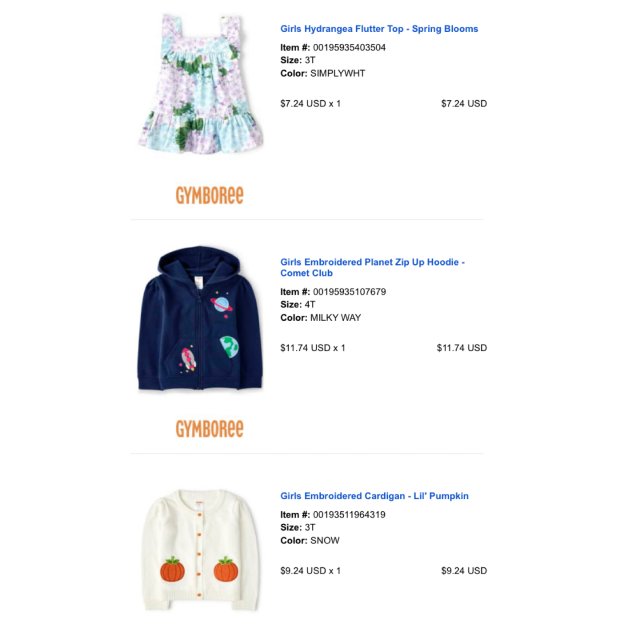Click the Gymboree logo under hoodie
Image resolution: width=640 pixels, height=640 pixels.
click(209, 429)
